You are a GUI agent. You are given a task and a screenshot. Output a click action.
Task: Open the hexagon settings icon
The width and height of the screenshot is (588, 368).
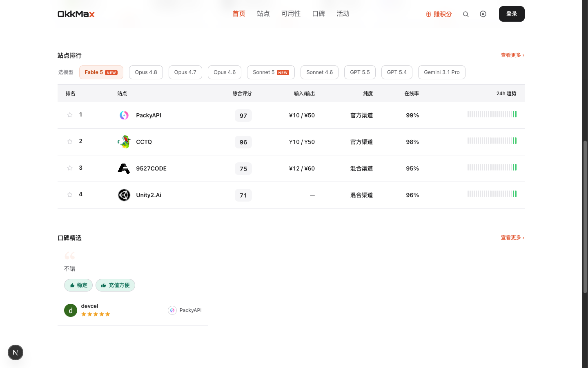(x=483, y=14)
